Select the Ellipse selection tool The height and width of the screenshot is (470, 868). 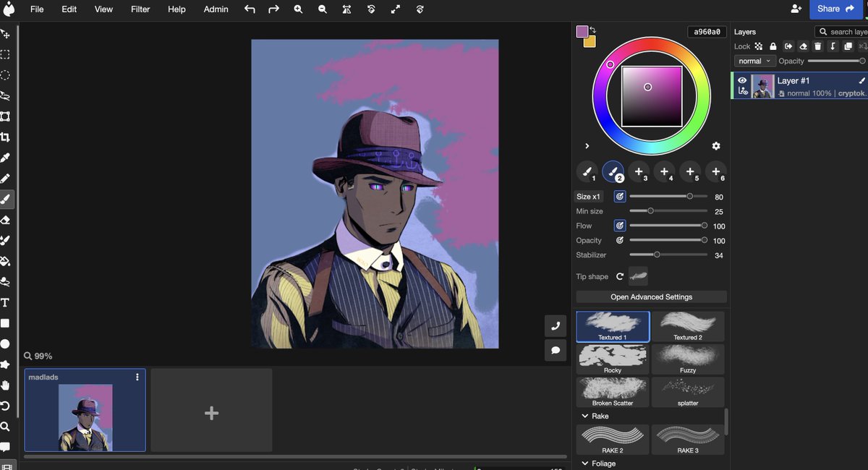pos(5,74)
